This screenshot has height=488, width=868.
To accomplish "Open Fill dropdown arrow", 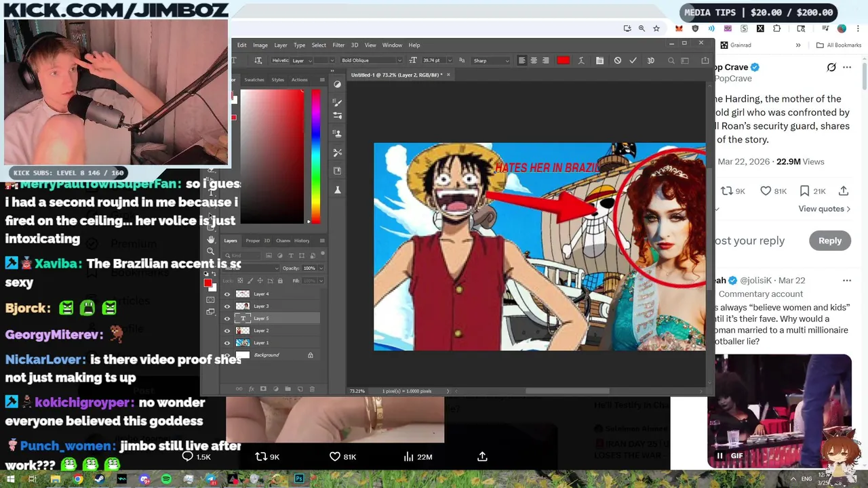I will tap(321, 281).
